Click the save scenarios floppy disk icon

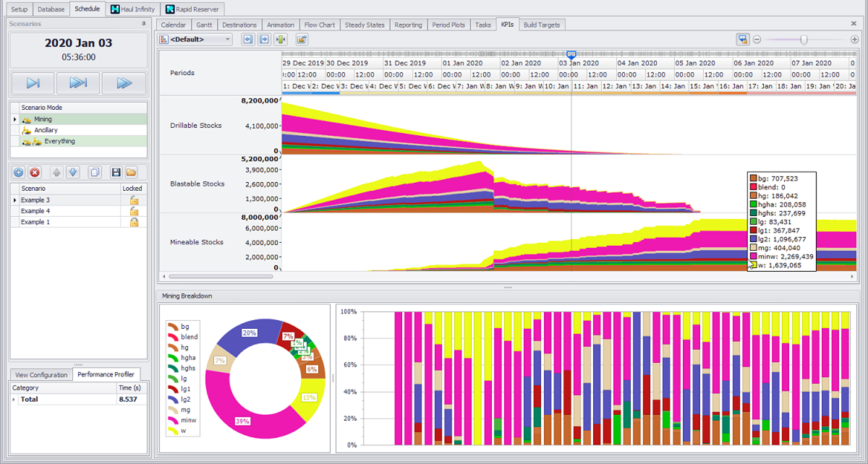click(116, 172)
